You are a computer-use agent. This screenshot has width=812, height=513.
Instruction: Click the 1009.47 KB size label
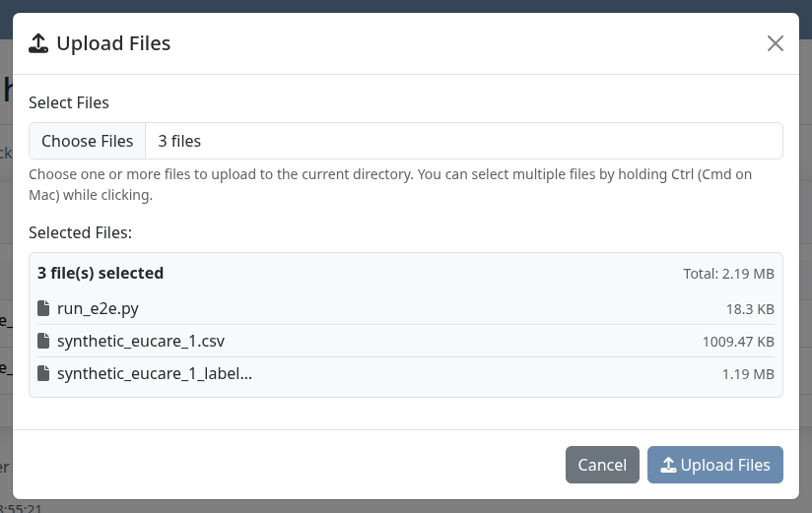coord(738,342)
